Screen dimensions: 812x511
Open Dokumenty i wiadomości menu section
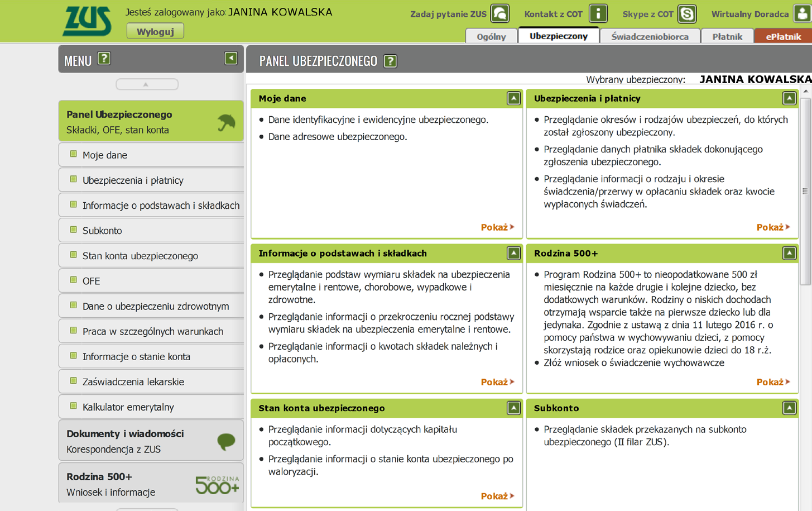[x=151, y=441]
